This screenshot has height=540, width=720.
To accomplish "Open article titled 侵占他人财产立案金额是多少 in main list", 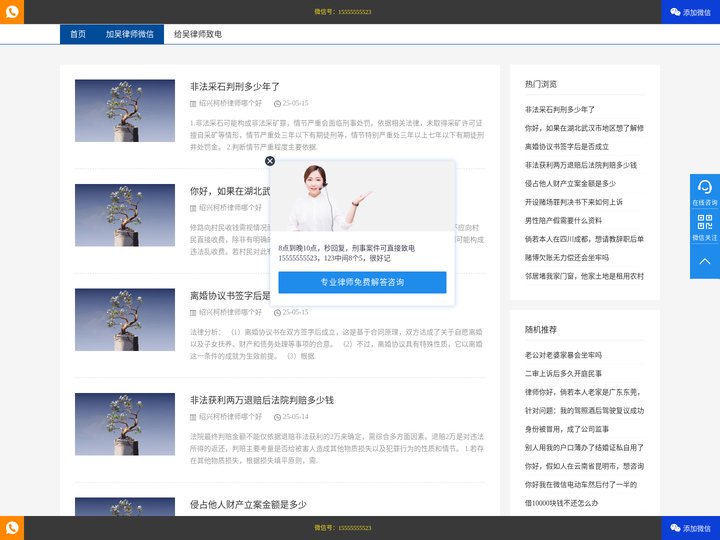I will click(248, 504).
